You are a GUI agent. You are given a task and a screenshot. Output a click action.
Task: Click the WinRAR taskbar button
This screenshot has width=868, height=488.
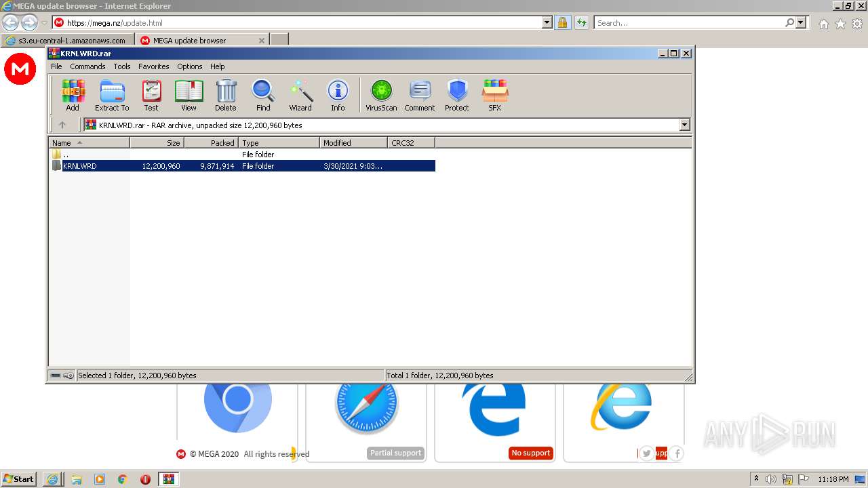[x=168, y=479]
